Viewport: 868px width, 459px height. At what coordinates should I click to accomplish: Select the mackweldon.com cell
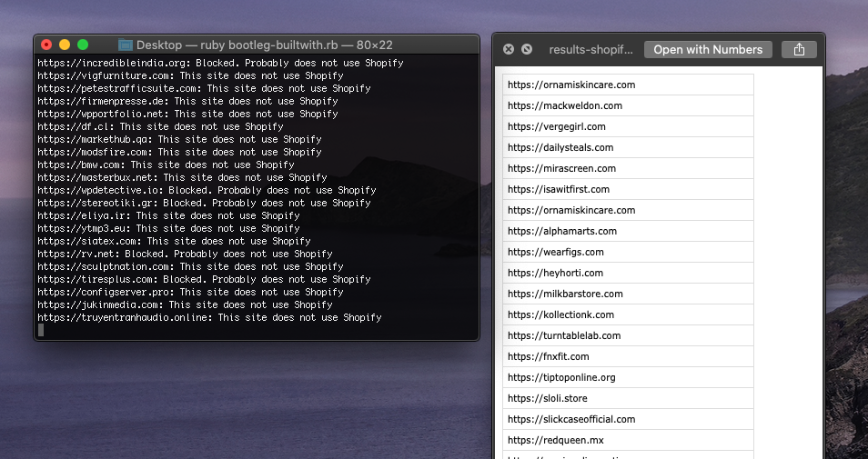(629, 105)
